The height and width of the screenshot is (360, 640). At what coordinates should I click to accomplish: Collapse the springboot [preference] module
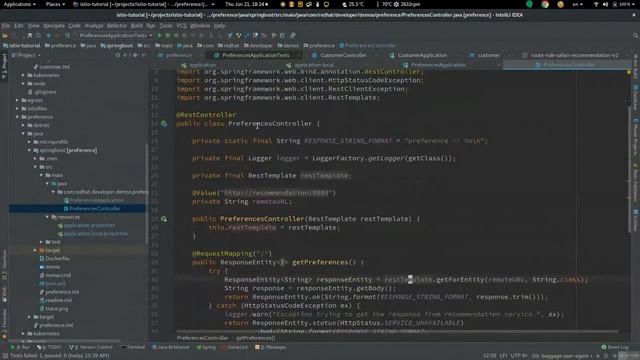click(x=29, y=150)
